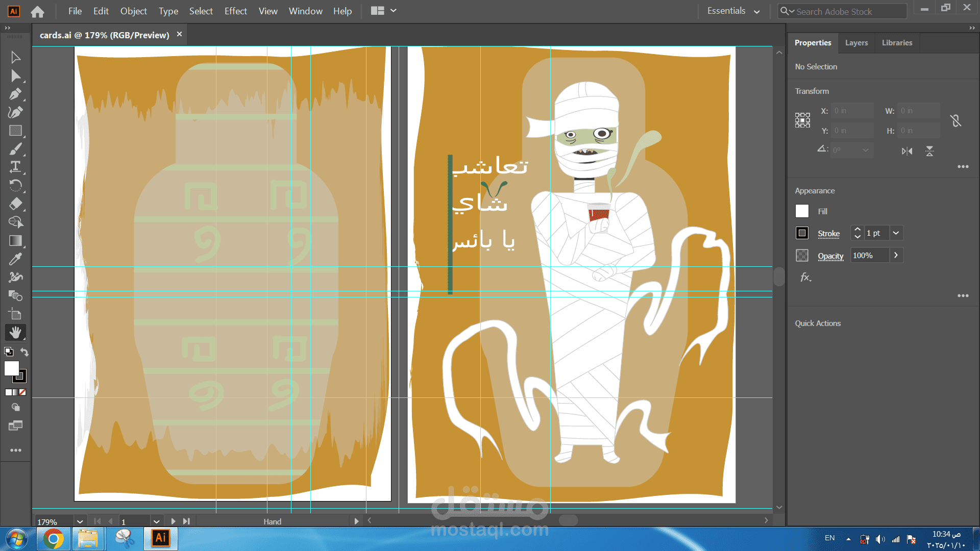Viewport: 980px width, 551px height.
Task: Select the Puppet Warp tool
Action: coord(15,277)
